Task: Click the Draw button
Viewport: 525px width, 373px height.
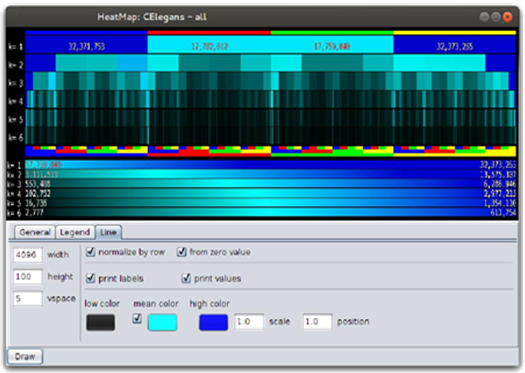Action: tap(25, 356)
